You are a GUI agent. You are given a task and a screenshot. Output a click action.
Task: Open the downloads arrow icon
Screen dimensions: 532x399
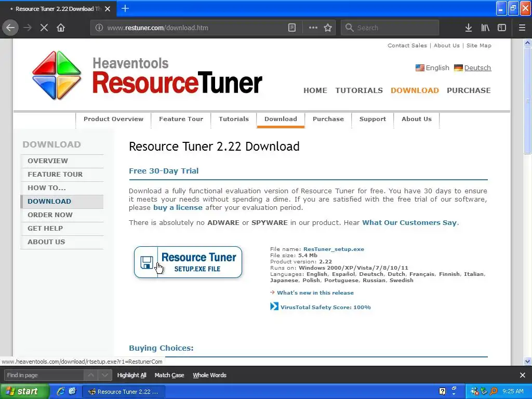pyautogui.click(x=469, y=28)
